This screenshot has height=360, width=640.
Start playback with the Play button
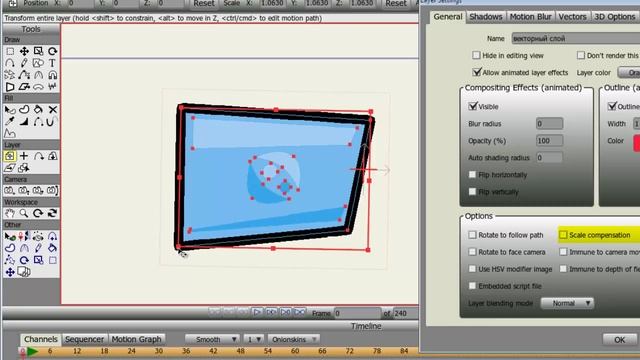pyautogui.click(x=257, y=312)
